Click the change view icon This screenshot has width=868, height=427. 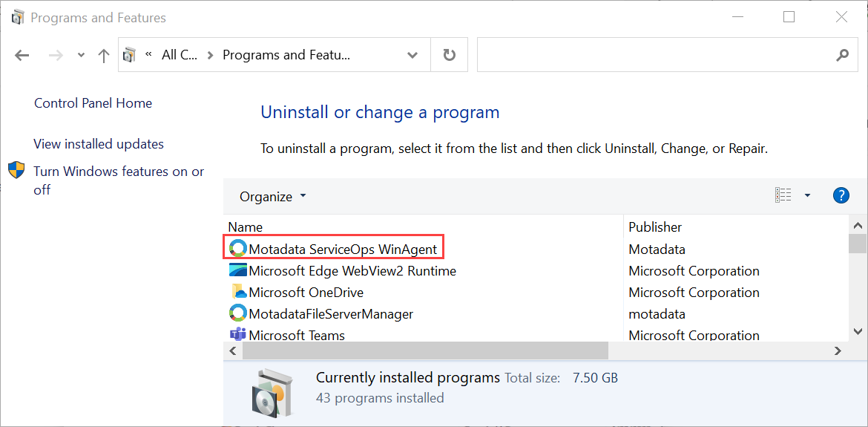783,195
